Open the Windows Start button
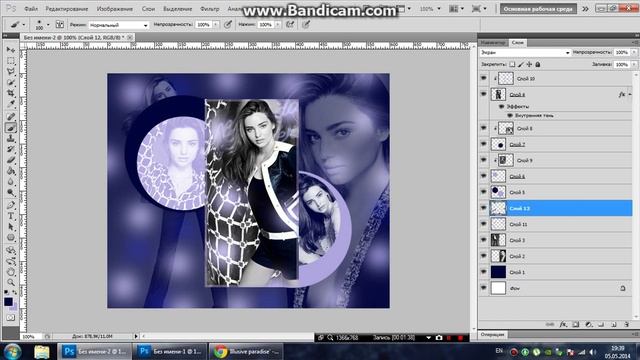The width and height of the screenshot is (640, 360). tap(13, 351)
